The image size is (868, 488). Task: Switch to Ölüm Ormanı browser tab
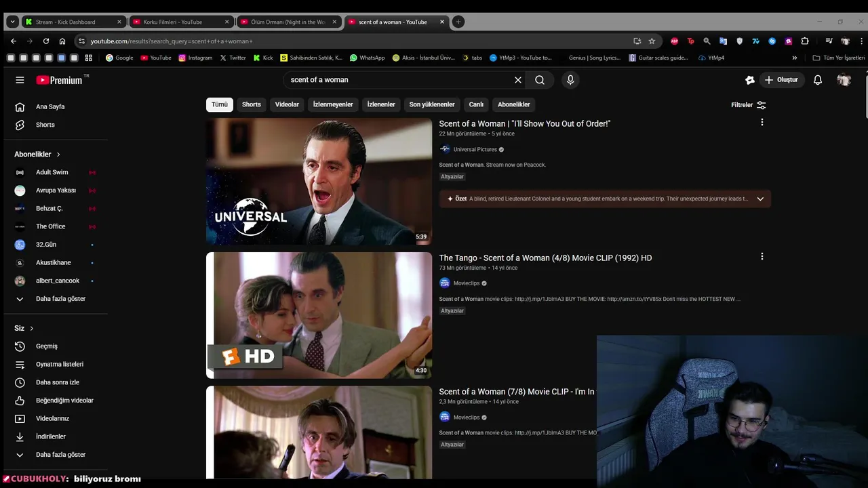point(288,22)
